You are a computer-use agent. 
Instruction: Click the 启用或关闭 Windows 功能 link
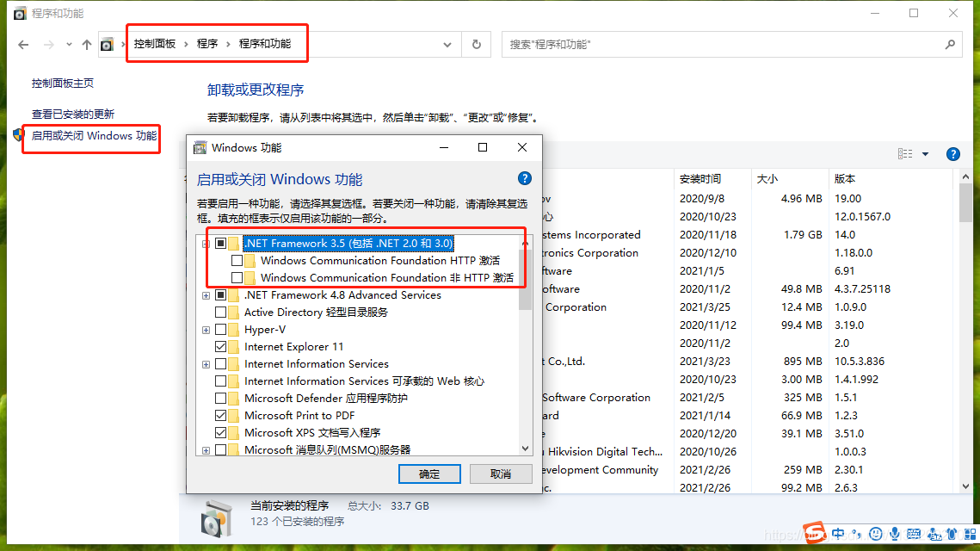(95, 136)
